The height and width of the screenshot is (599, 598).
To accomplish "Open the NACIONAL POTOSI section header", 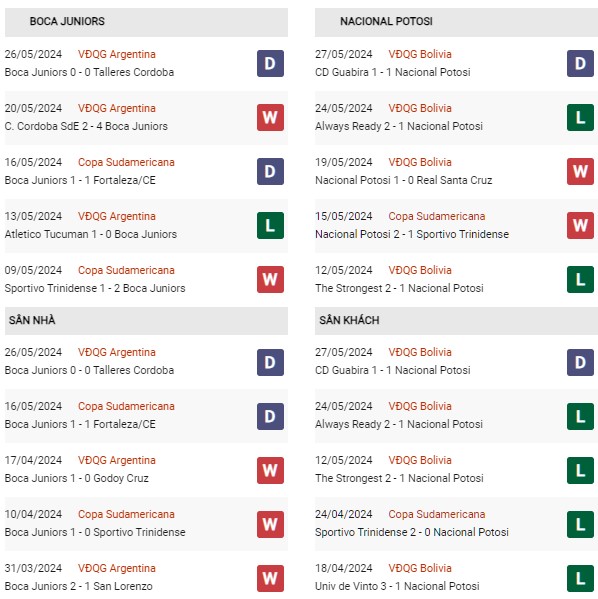I will click(x=456, y=22).
